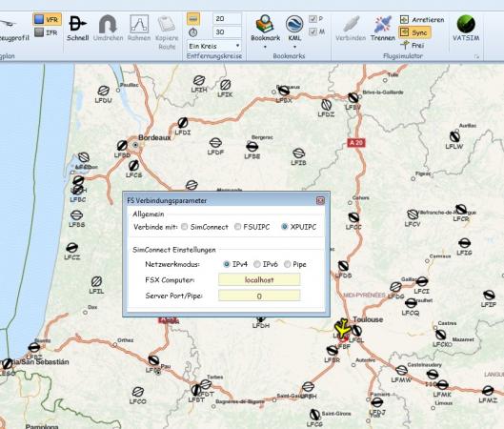Close the FS Verbindungsparameter dialog
This screenshot has height=429, width=504.
tap(320, 200)
